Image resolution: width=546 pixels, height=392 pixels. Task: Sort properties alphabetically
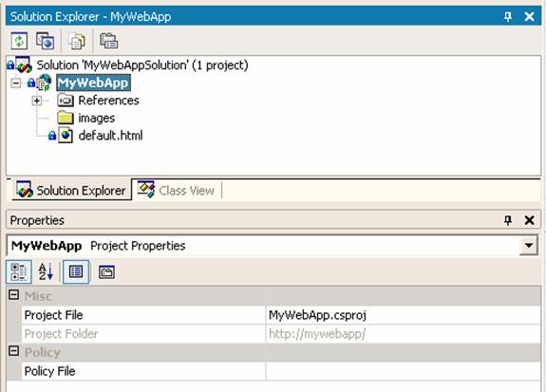46,271
